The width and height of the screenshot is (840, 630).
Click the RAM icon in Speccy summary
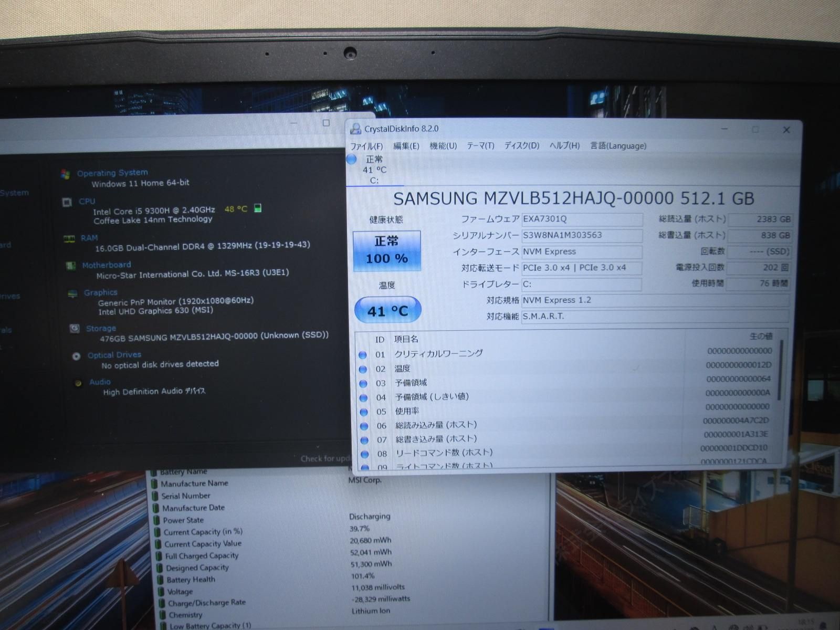point(69,239)
